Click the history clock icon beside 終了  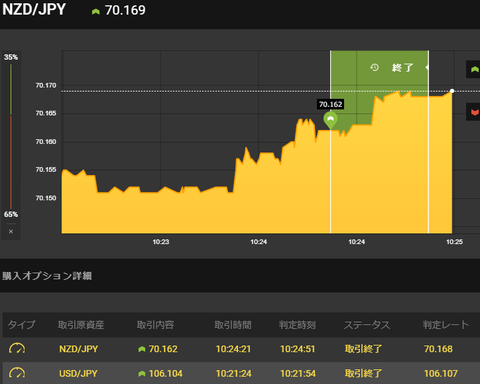click(x=374, y=68)
